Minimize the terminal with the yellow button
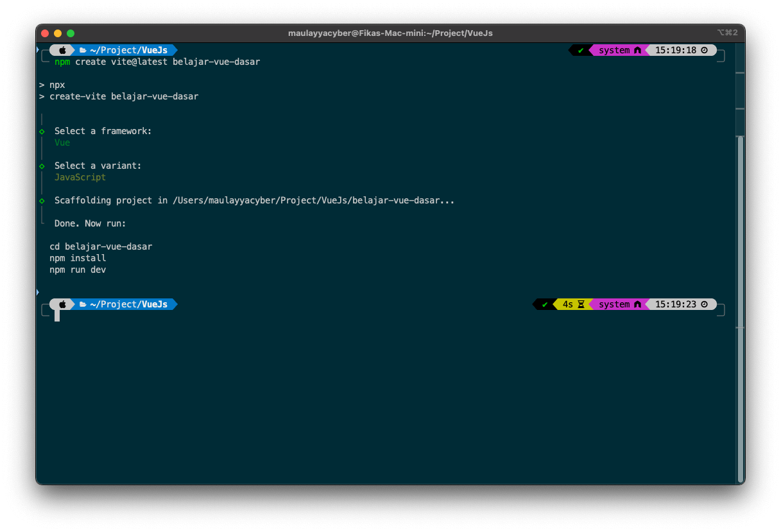 tap(58, 33)
